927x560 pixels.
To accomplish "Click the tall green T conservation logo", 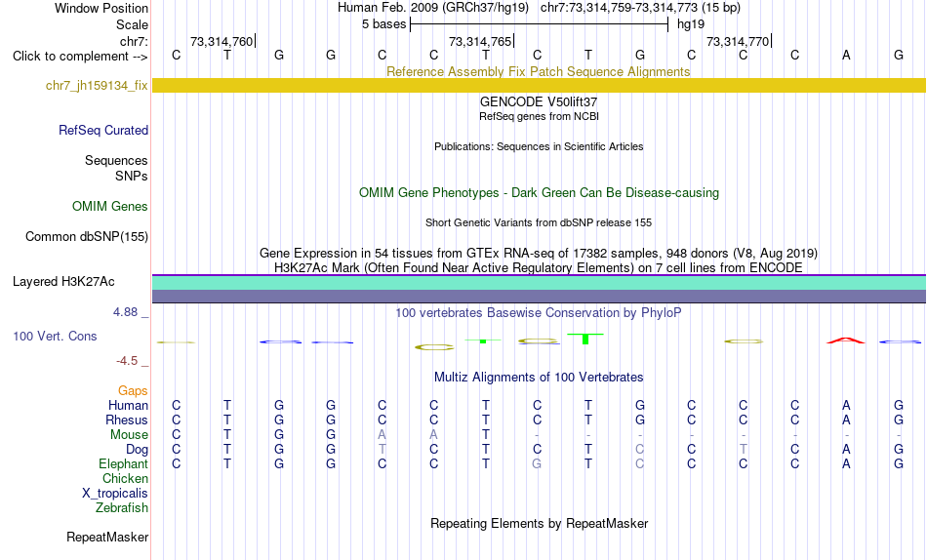I will [585, 339].
